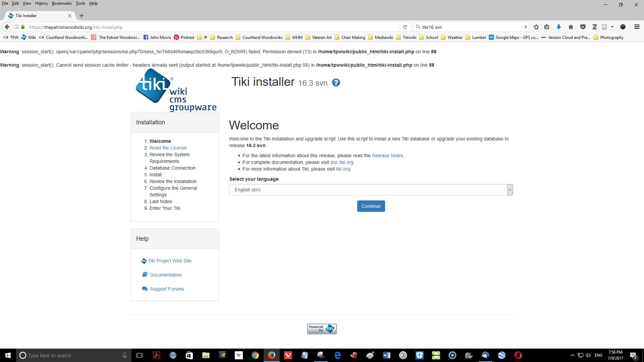Click the browser search box with tiki16 svn
The width and height of the screenshot is (644, 362).
[471, 27]
